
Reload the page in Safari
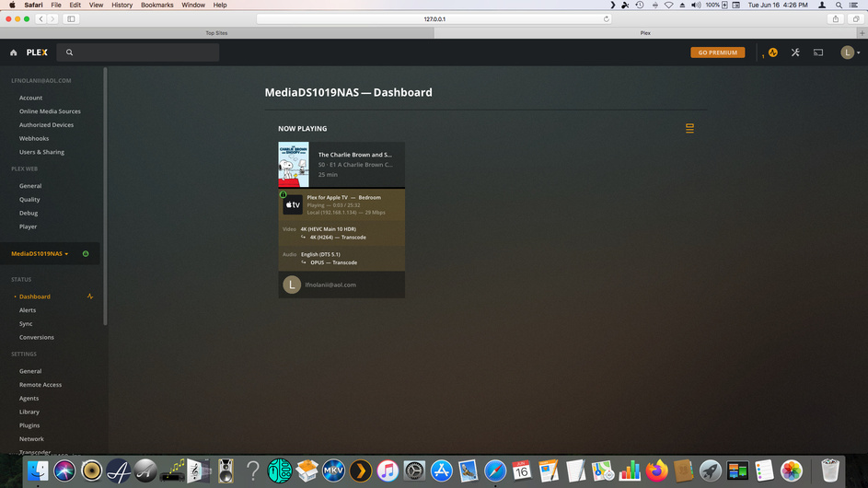tap(607, 18)
